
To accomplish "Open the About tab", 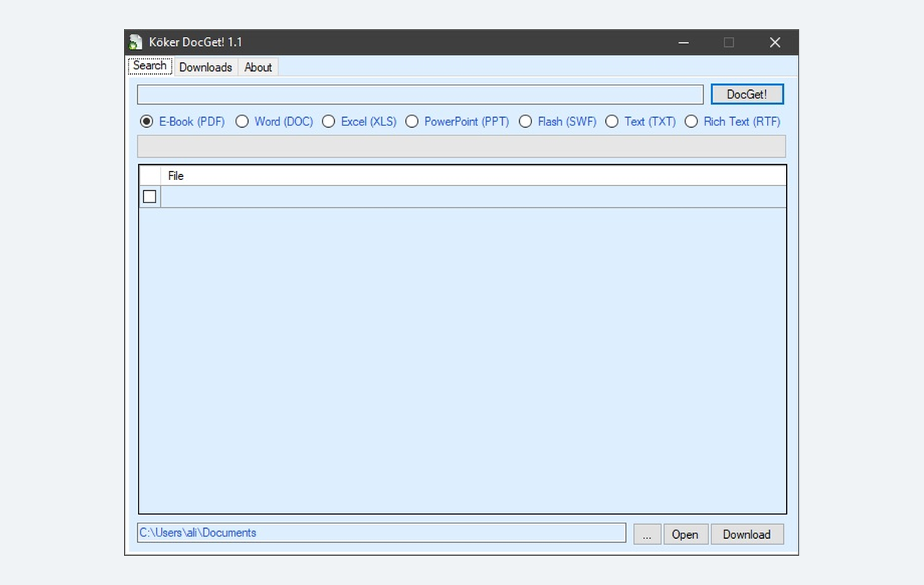I will point(258,67).
